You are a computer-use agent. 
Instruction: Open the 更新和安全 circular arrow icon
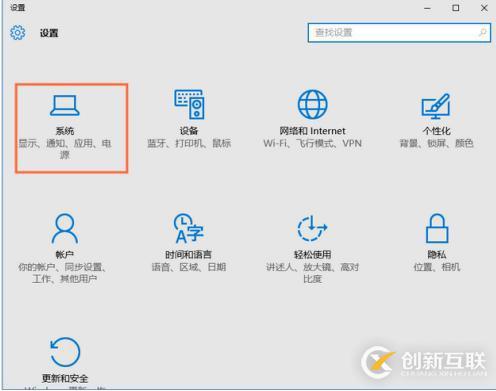(x=65, y=352)
